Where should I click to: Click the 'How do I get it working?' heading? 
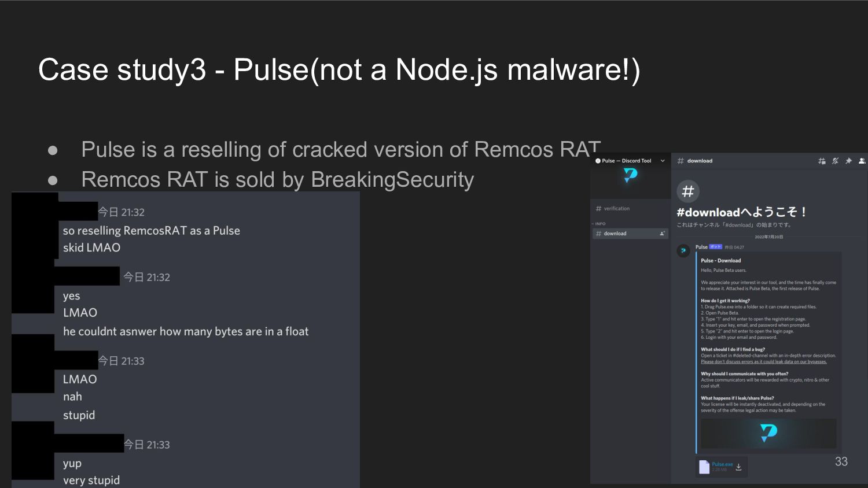(725, 301)
